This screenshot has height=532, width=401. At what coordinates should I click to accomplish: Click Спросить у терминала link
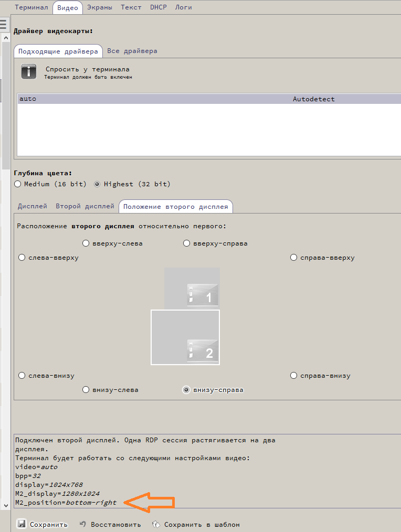87,69
